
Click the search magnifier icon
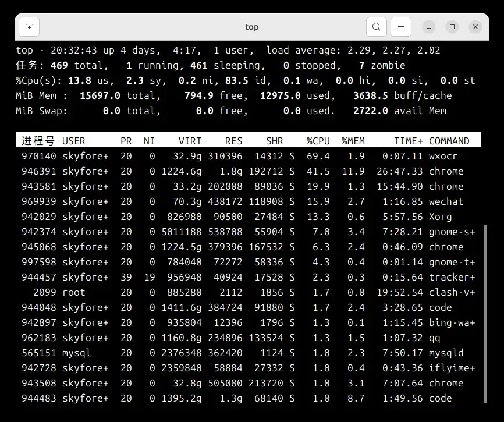[377, 27]
